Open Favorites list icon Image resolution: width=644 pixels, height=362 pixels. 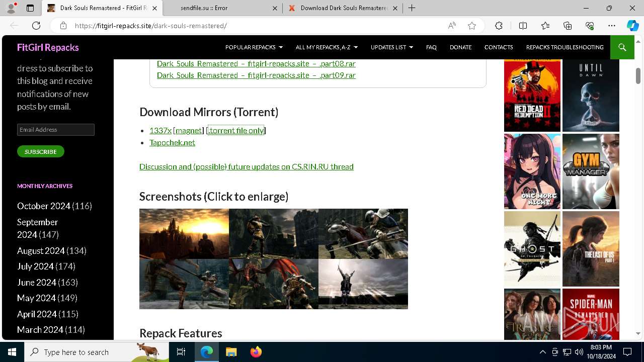(545, 26)
